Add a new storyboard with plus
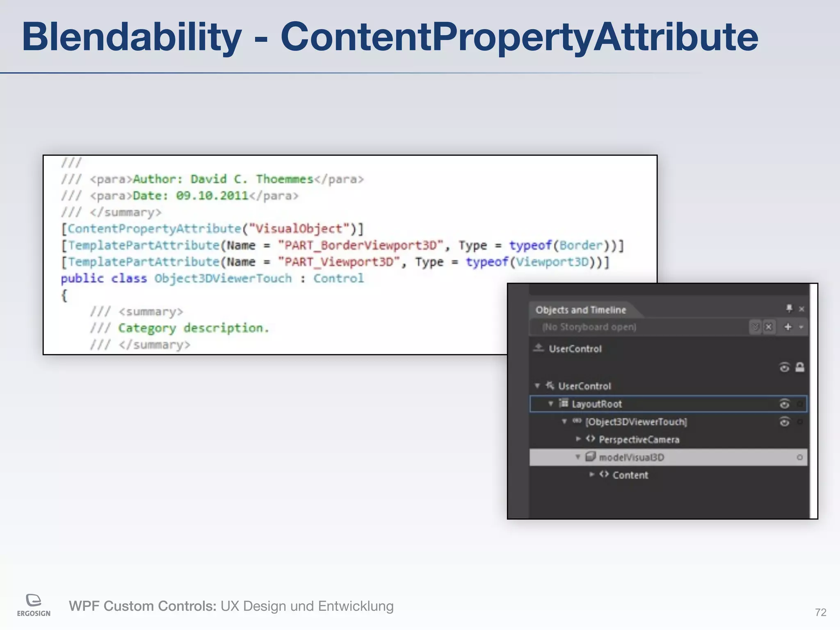This screenshot has width=840, height=630. pyautogui.click(x=788, y=327)
